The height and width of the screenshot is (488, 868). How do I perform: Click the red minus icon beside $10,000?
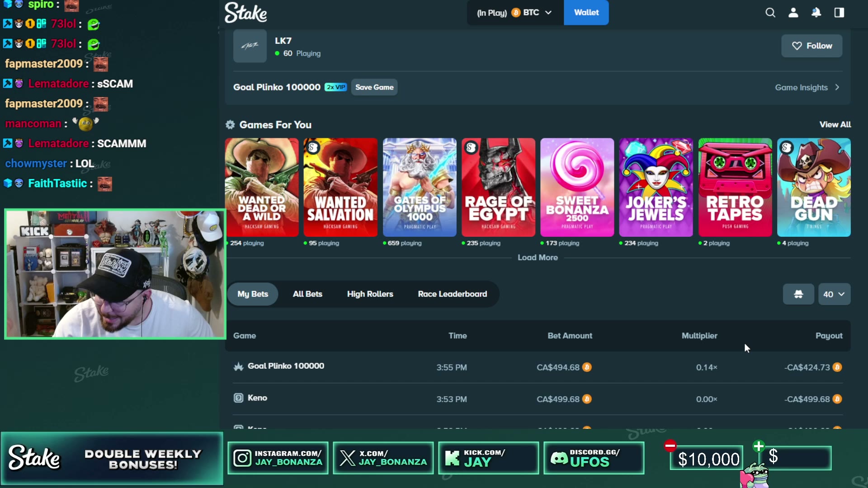(670, 446)
